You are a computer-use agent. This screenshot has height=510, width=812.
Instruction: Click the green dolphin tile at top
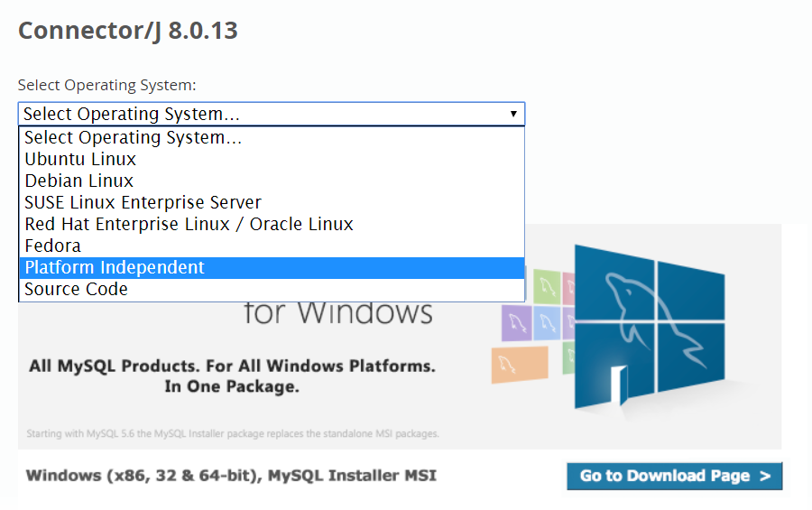pyautogui.click(x=547, y=286)
